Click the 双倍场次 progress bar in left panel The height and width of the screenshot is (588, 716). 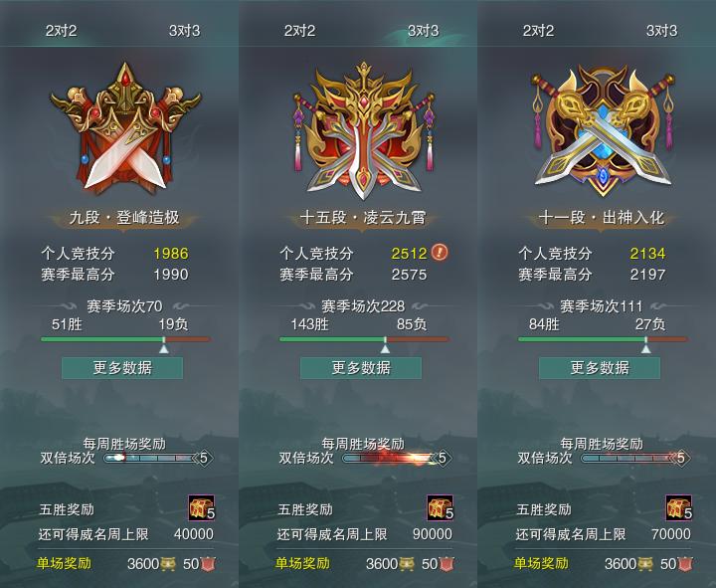pos(158,458)
